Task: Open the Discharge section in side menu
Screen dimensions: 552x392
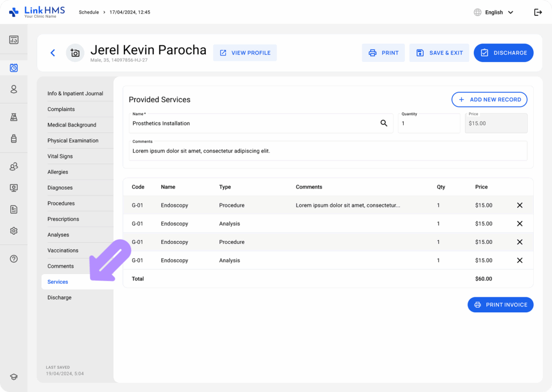Action: [x=59, y=297]
